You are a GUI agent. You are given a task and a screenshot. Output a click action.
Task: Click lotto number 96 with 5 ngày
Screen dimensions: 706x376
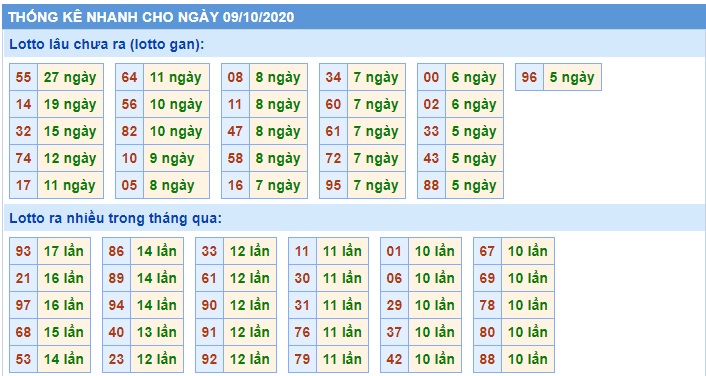pyautogui.click(x=530, y=77)
